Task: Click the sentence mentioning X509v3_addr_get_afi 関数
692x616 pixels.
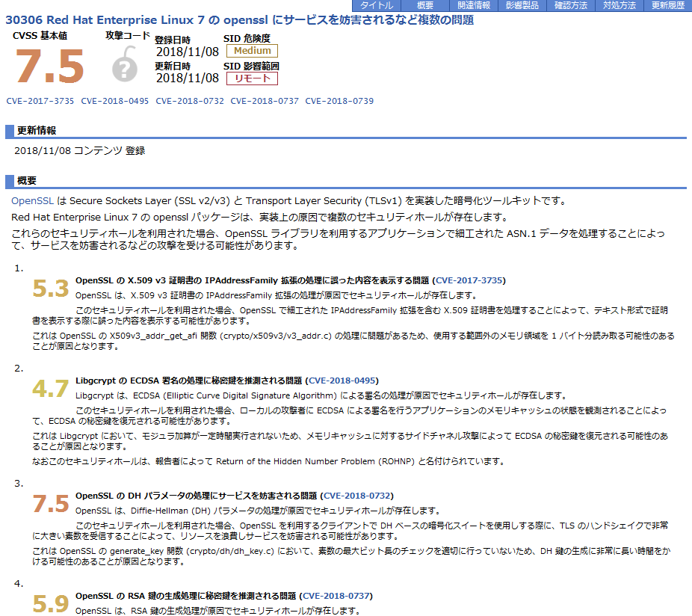Action: pos(353,341)
